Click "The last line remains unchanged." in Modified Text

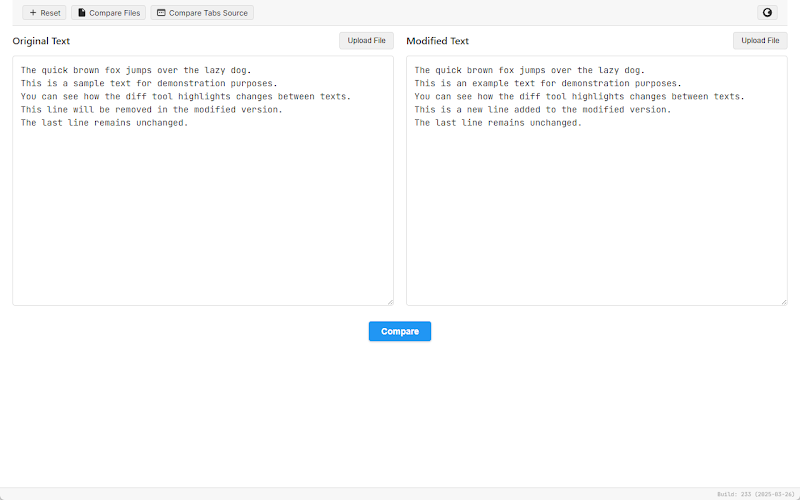tap(498, 123)
